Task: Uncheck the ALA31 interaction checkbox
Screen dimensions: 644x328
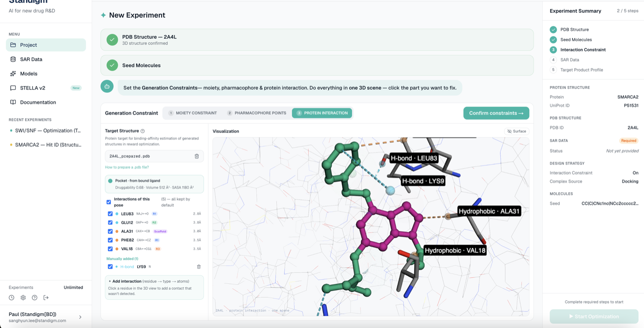Action: coord(110,231)
